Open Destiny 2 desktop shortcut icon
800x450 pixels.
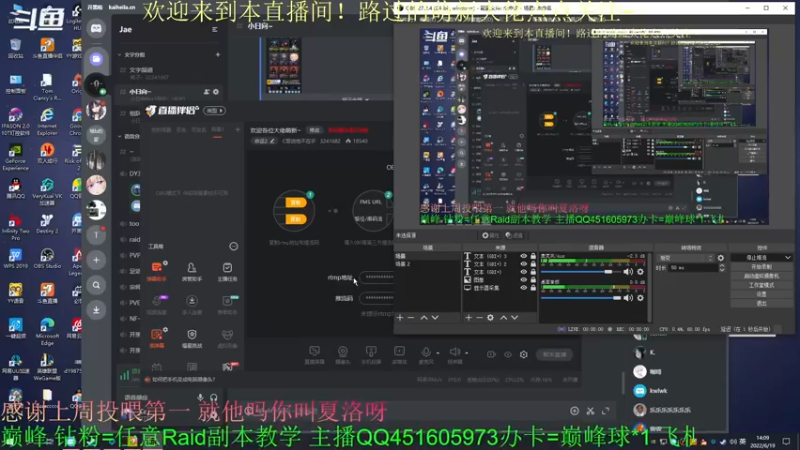point(46,223)
